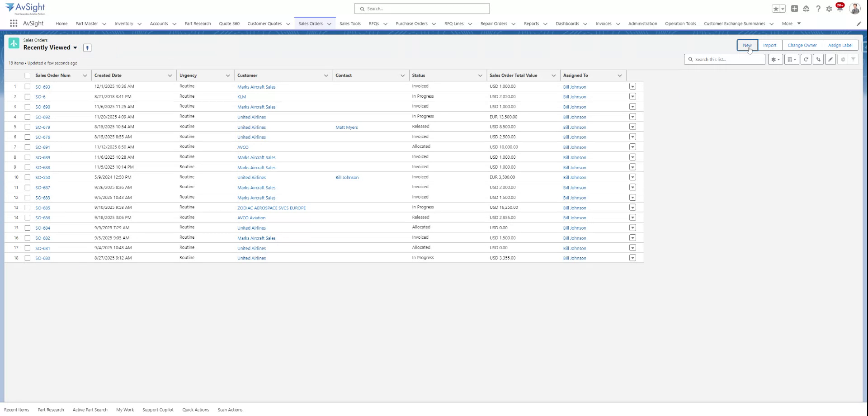
Task: Click the inline edit pencil icon
Action: coord(830,59)
